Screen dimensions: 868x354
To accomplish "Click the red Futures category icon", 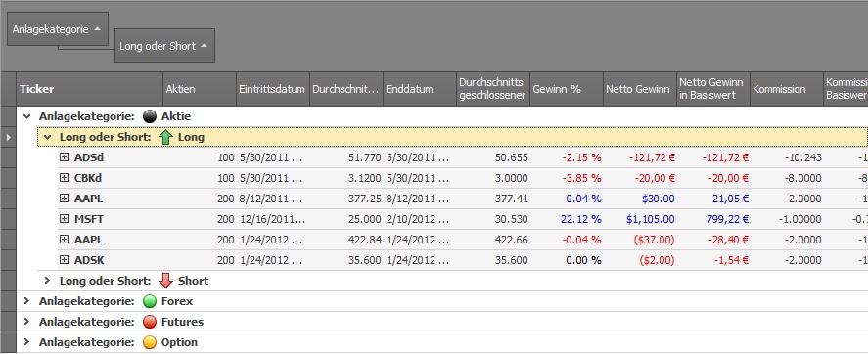I will [150, 322].
